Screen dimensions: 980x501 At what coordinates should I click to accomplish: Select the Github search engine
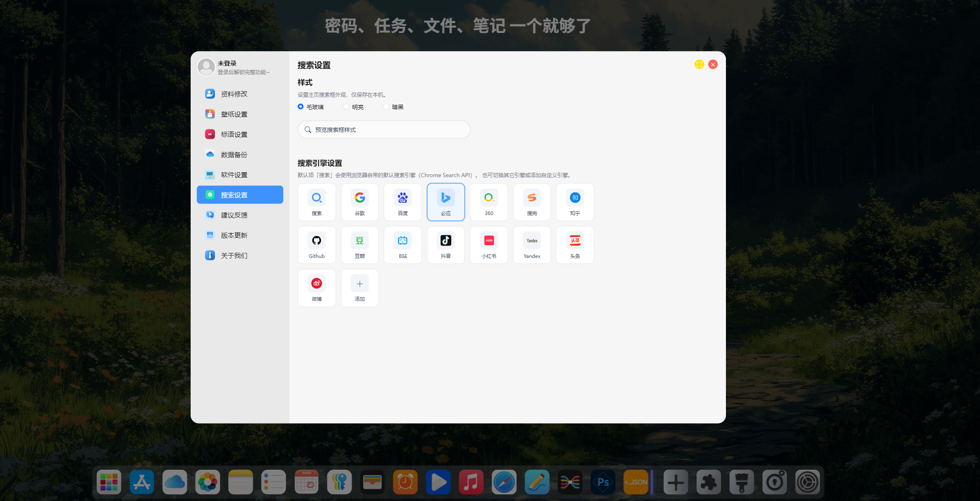(317, 245)
